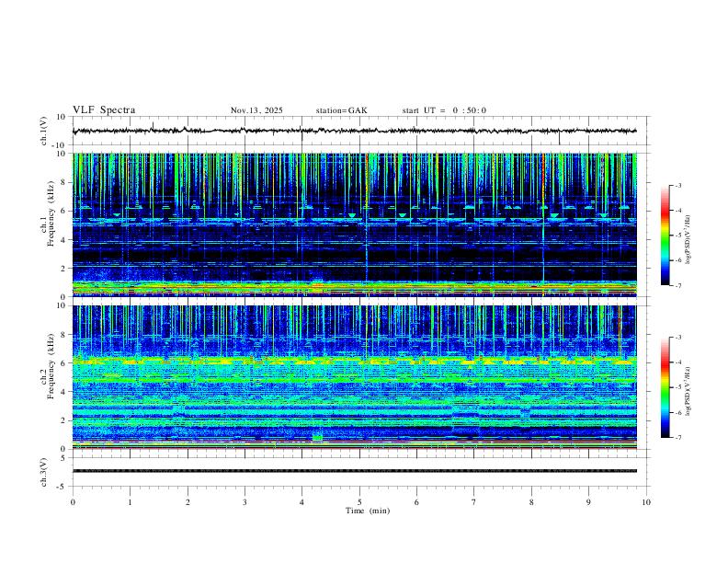
Task: Click time-axis tick label "8"
Action: point(531,502)
